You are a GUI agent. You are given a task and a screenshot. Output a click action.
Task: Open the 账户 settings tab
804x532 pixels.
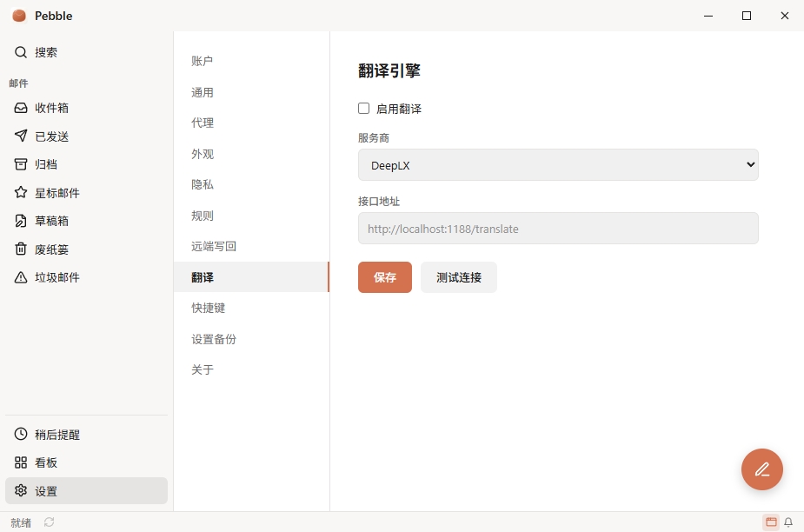tap(251, 61)
